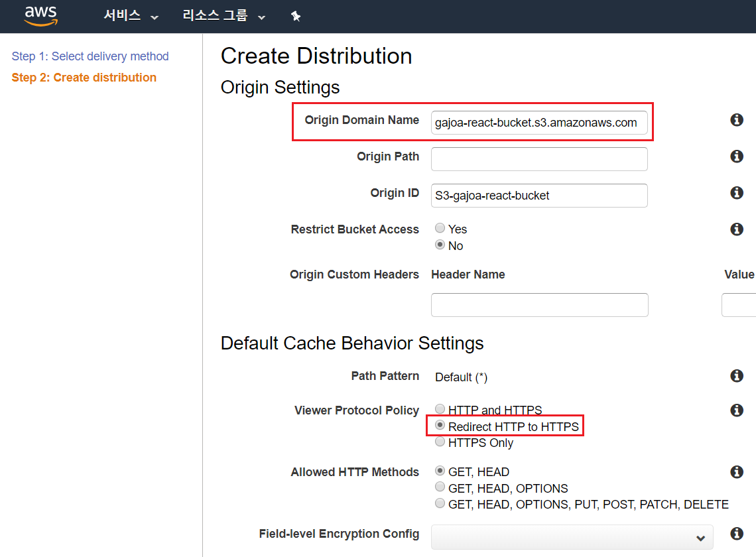
Task: Show info for Origin Domain Name
Action: (x=736, y=119)
